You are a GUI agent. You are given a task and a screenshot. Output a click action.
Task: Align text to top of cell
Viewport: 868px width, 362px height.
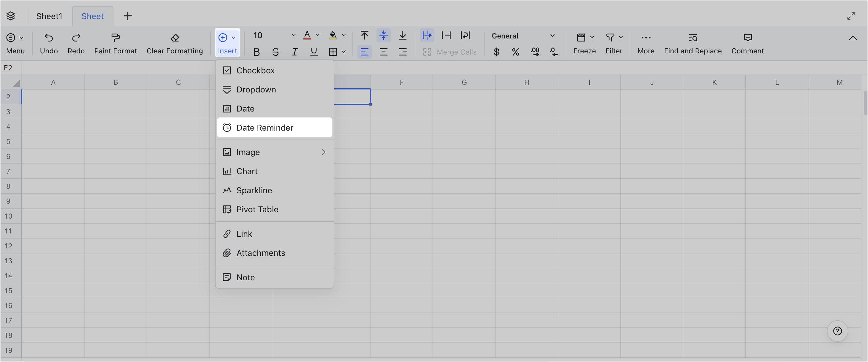coord(364,35)
